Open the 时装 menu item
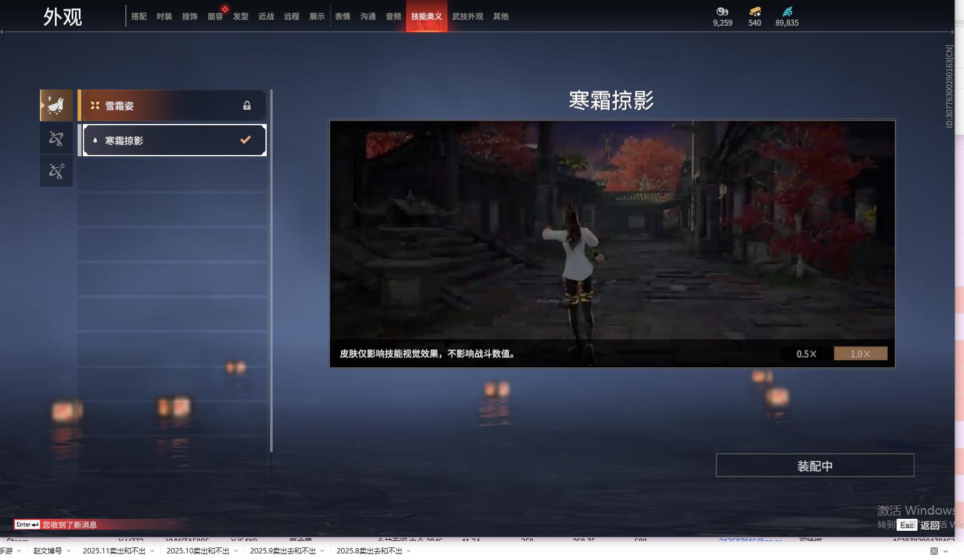964x560 pixels. pos(164,16)
